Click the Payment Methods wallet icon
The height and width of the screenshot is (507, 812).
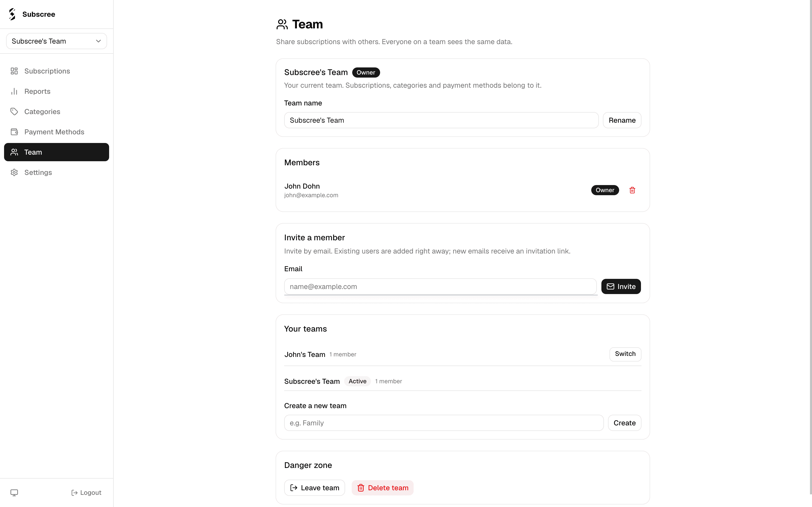[x=14, y=132]
